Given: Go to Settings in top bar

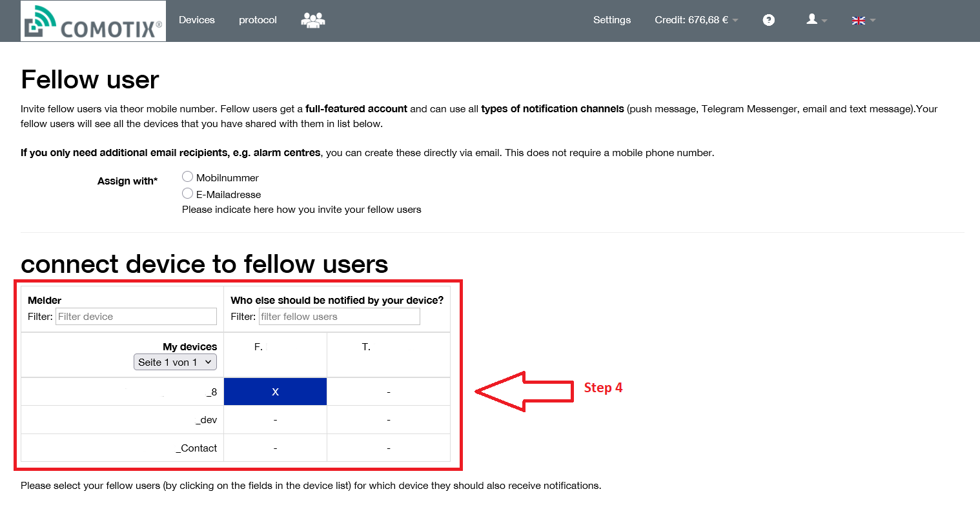Looking at the screenshot, I should pos(612,20).
